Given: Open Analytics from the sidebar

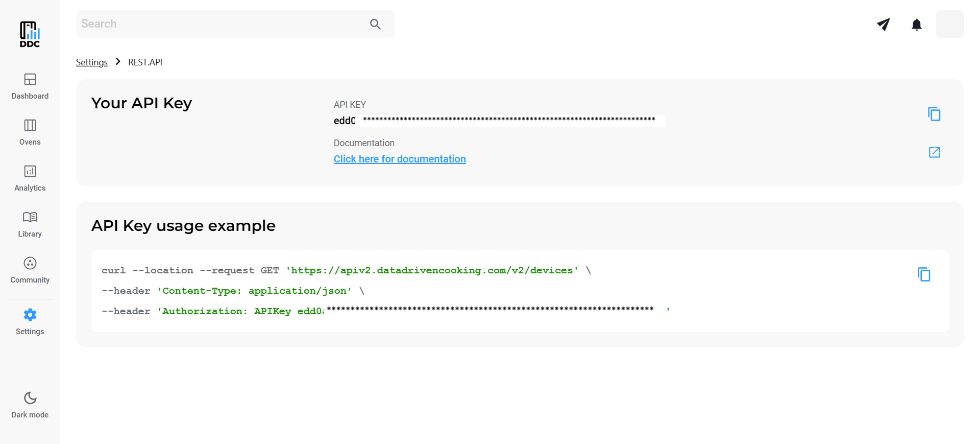Looking at the screenshot, I should (30, 178).
